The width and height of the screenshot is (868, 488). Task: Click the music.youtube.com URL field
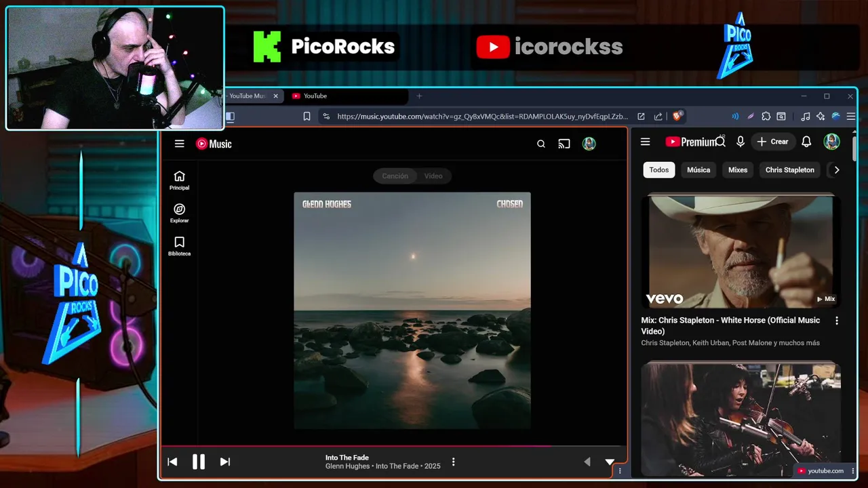481,117
